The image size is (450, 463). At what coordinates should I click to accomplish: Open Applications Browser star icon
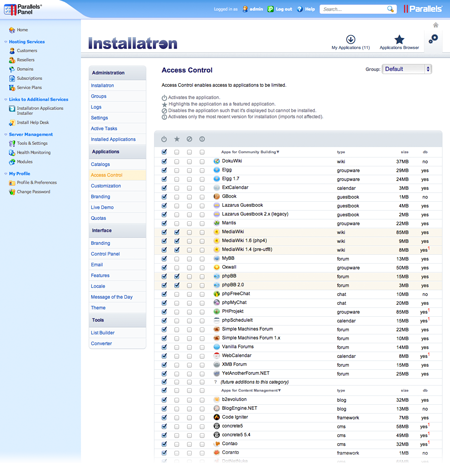(399, 40)
